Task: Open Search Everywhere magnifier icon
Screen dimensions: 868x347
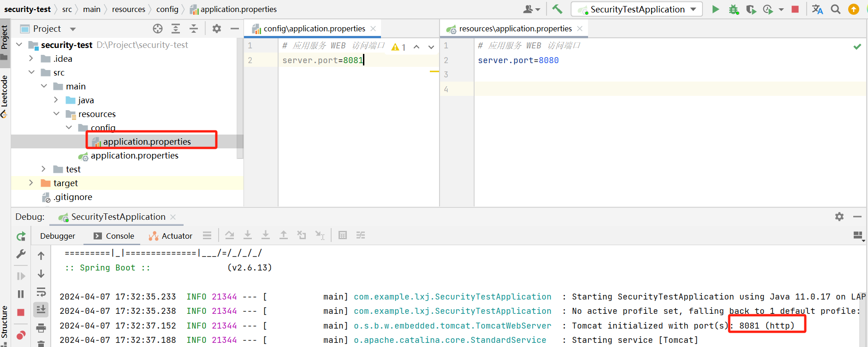Action: [835, 9]
